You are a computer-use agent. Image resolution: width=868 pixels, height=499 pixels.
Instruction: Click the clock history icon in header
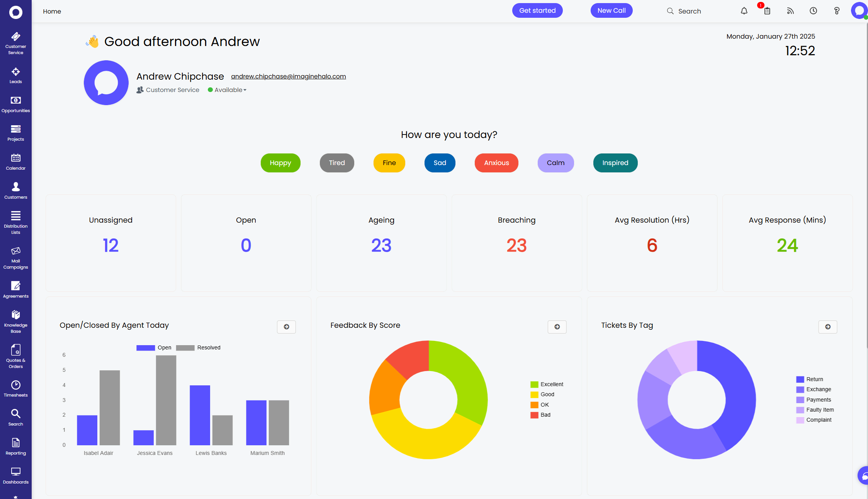tap(814, 11)
